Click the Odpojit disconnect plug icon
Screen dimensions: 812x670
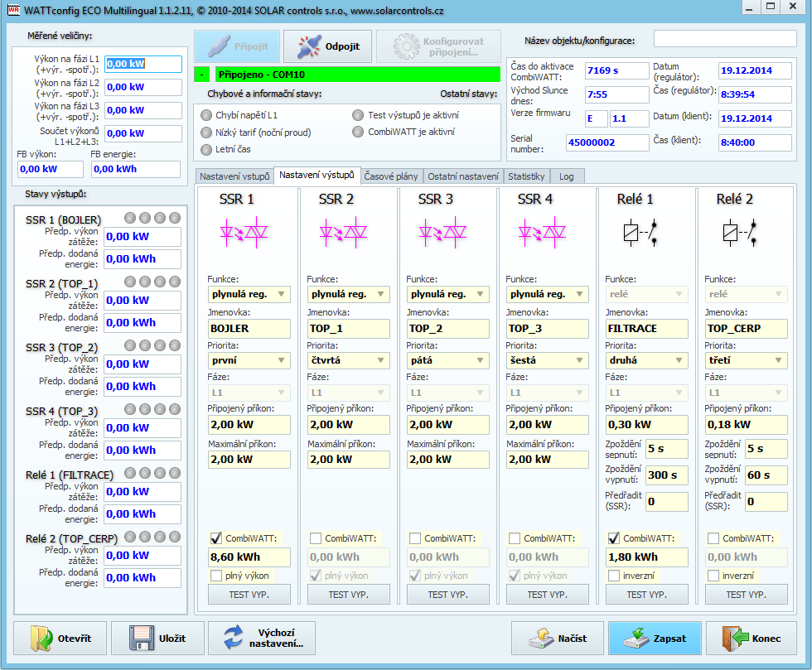(309, 46)
